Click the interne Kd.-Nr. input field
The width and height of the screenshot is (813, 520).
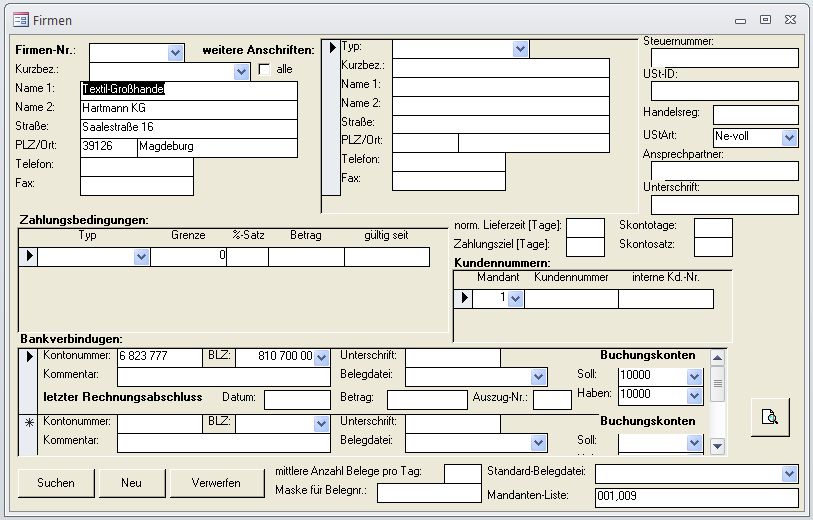click(x=666, y=299)
